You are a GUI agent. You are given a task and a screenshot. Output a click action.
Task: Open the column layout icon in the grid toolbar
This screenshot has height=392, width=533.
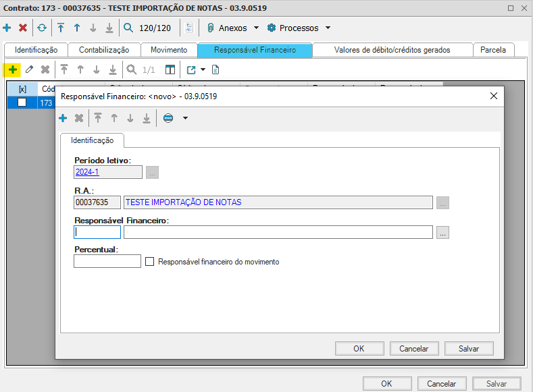click(170, 69)
